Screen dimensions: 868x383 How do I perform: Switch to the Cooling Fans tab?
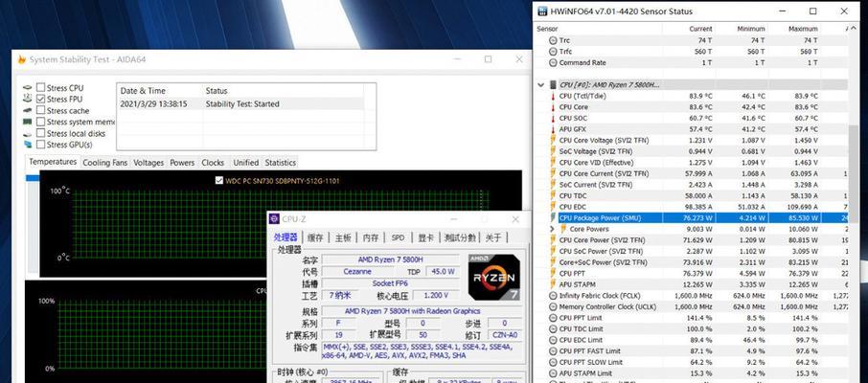pyautogui.click(x=105, y=163)
